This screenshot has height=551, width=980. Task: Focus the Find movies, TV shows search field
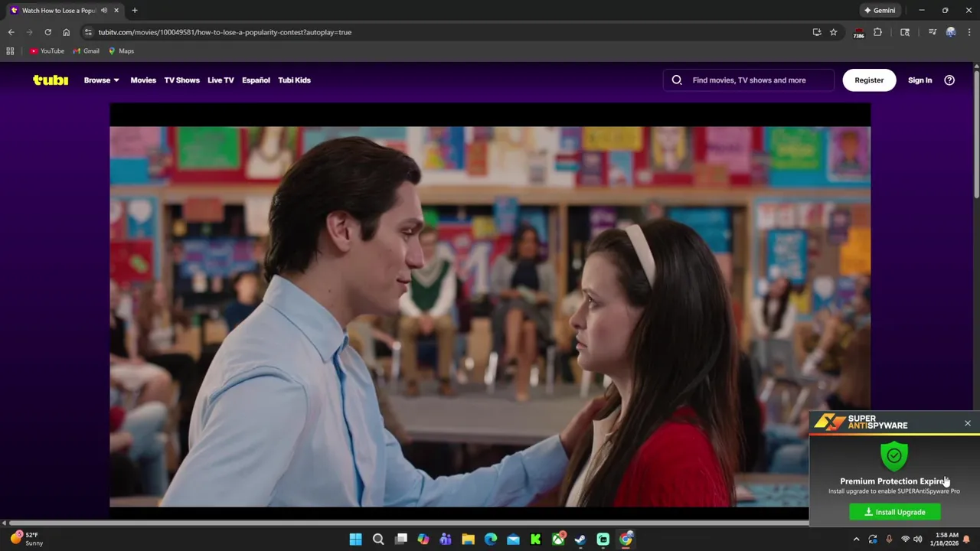[749, 80]
